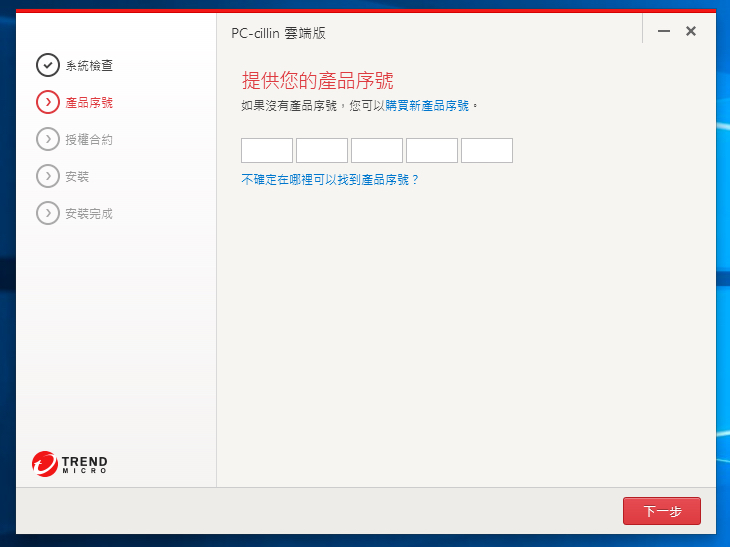This screenshot has height=547, width=730.
Task: Click the 下一步 button
Action: click(x=662, y=511)
